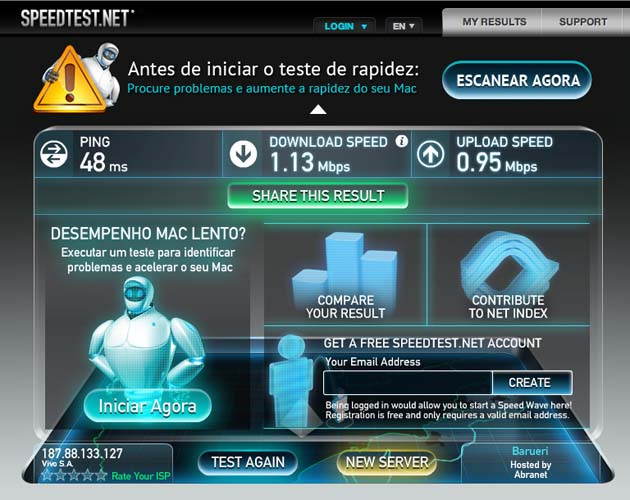The image size is (630, 500).
Task: Rate ISP with the third star
Action: [x=75, y=475]
